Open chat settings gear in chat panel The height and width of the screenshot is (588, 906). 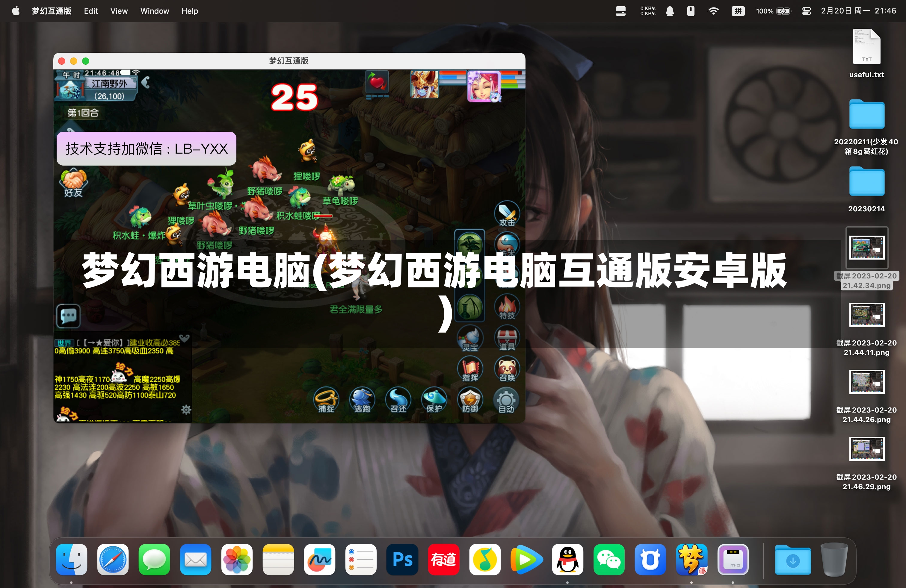186,410
